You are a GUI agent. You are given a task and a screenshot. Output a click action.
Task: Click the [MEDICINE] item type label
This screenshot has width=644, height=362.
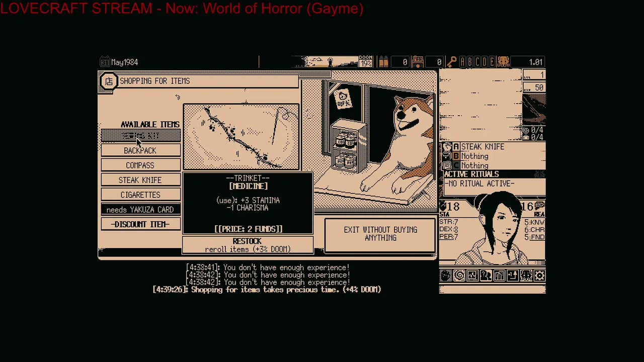pos(248,186)
